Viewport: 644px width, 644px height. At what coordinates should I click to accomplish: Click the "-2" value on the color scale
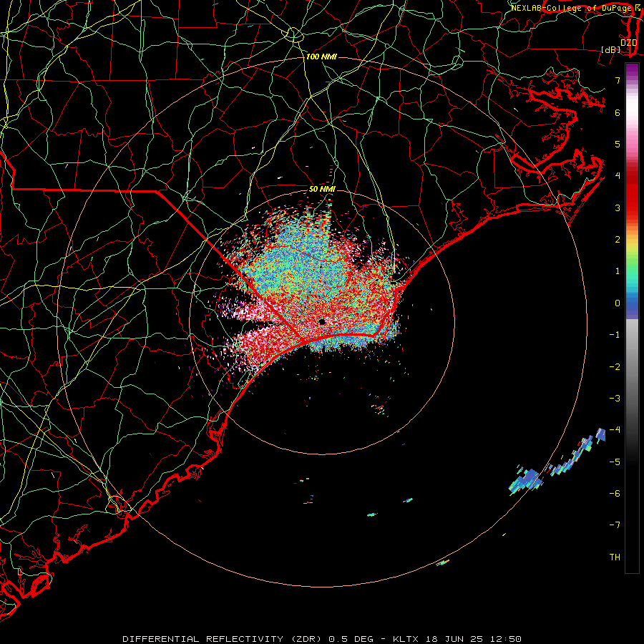(x=615, y=367)
